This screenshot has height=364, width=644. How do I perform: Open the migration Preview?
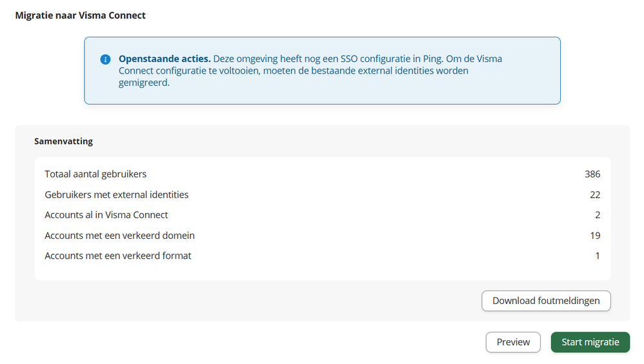click(x=513, y=342)
